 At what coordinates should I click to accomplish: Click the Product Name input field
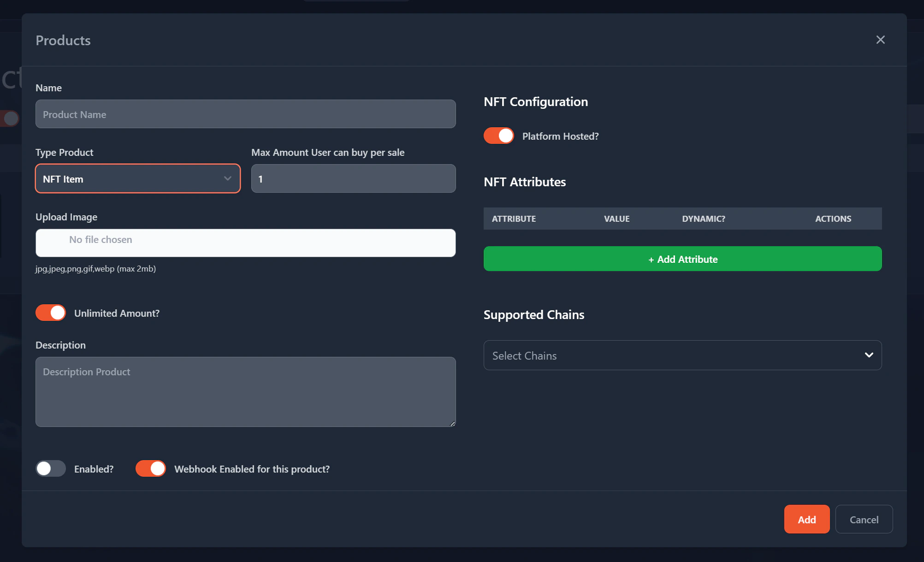(x=246, y=114)
